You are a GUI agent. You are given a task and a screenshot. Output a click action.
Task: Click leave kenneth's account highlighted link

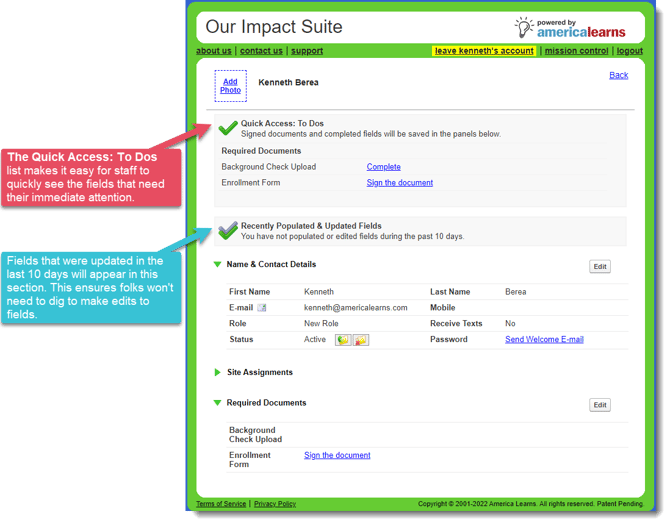[x=484, y=51]
